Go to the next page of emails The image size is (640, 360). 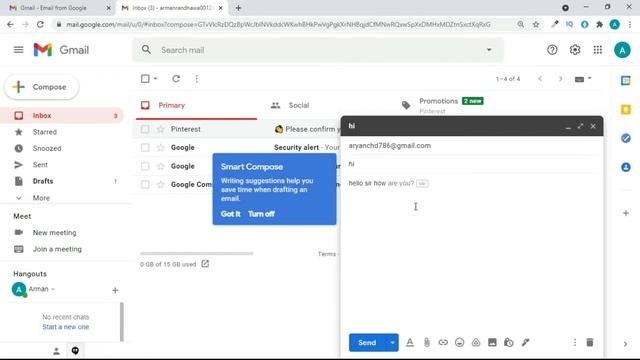pos(560,79)
